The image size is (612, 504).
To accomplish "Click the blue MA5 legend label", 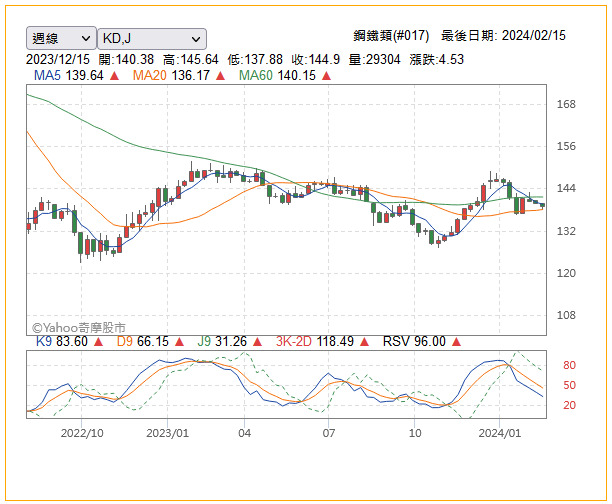I will [x=48, y=75].
